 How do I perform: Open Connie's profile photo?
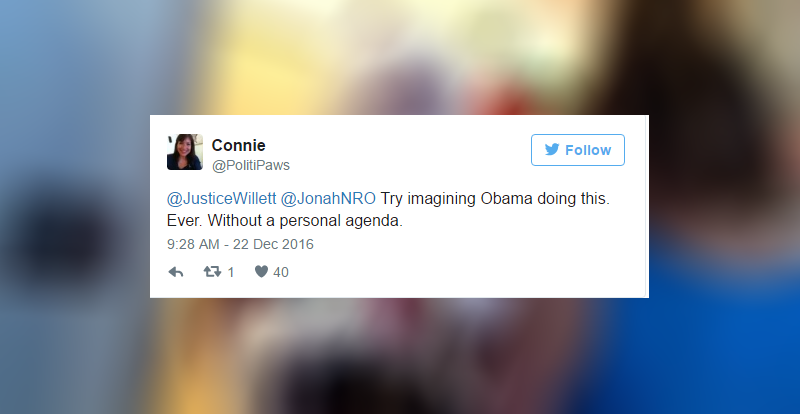[x=185, y=152]
